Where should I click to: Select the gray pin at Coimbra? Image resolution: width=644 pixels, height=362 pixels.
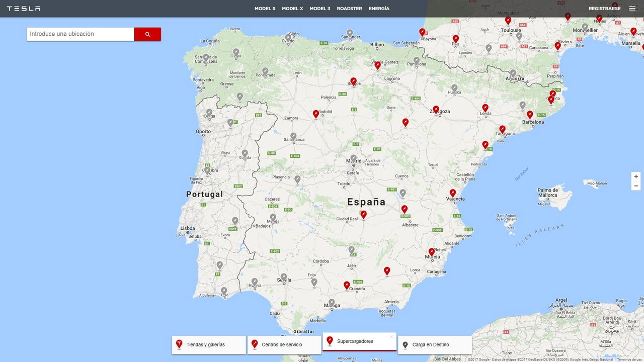pos(207,170)
